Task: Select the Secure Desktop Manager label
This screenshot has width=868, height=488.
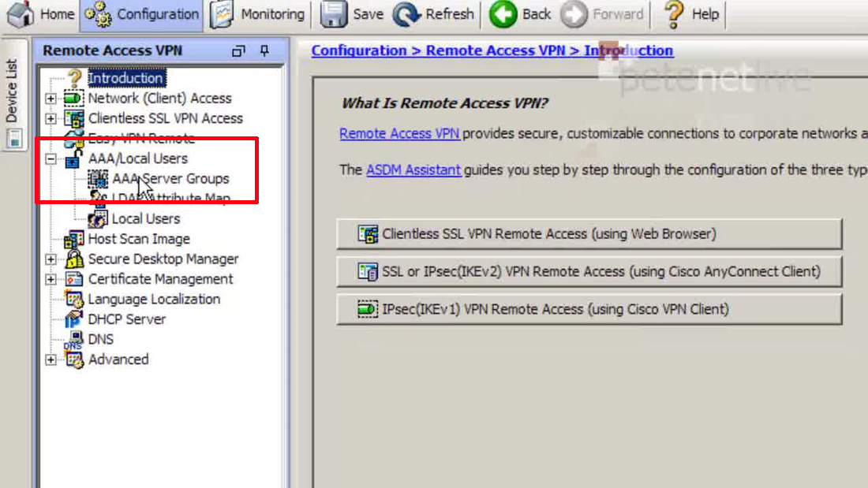Action: pyautogui.click(x=163, y=259)
